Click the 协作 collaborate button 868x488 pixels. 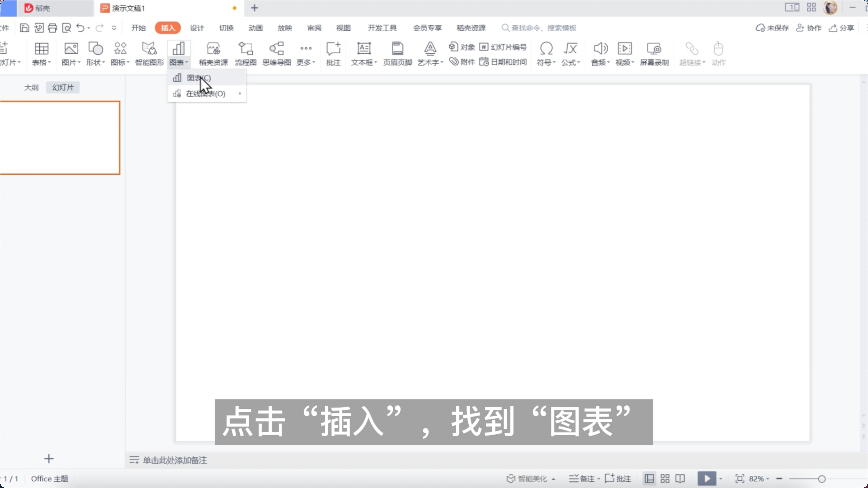(808, 28)
